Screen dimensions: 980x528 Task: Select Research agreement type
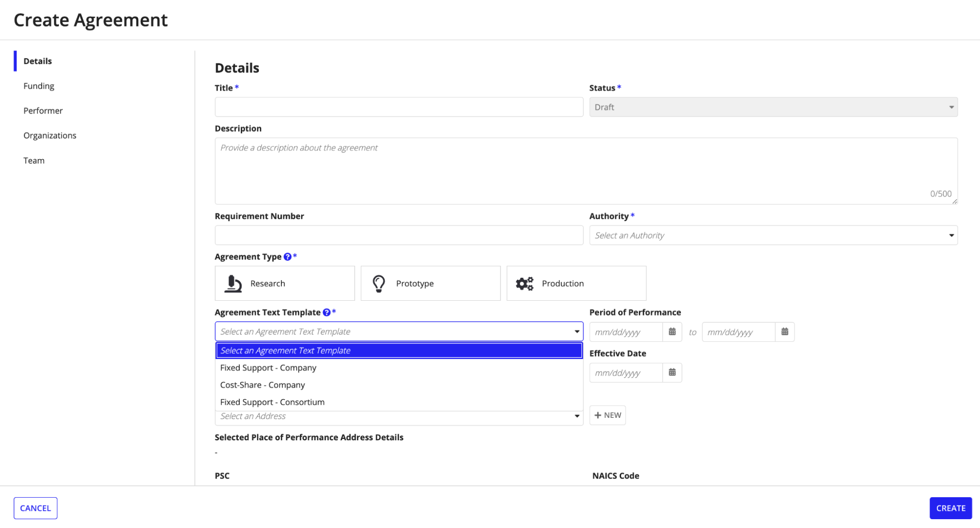pos(285,284)
